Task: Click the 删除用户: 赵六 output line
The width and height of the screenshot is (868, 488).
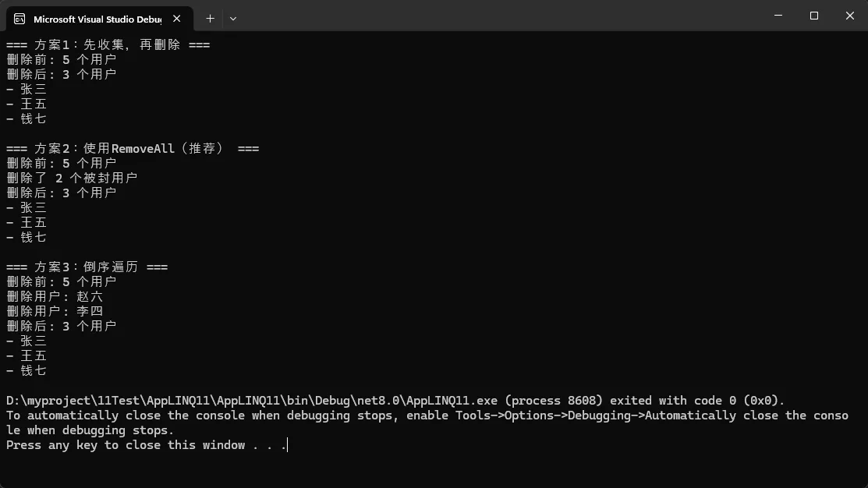Action: click(55, 296)
